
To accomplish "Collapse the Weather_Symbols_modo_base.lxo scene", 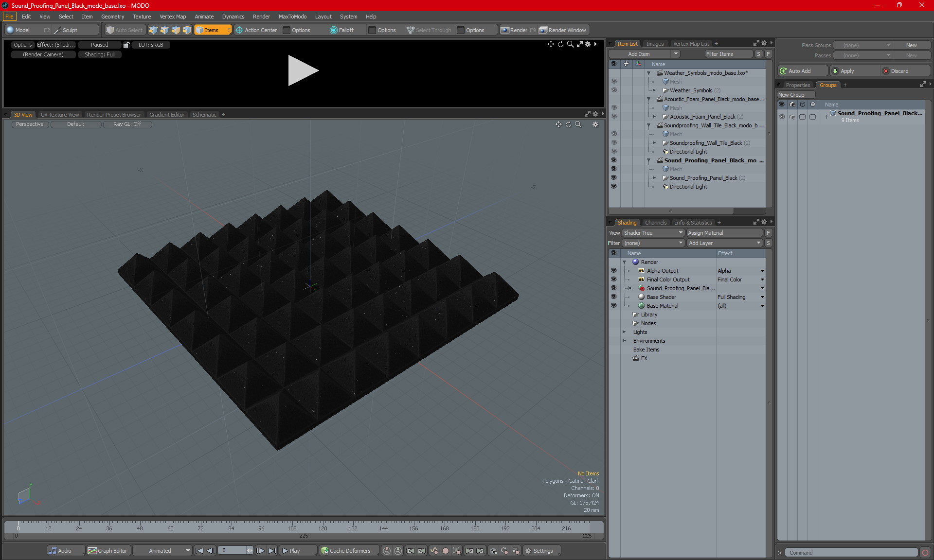I will pos(649,73).
